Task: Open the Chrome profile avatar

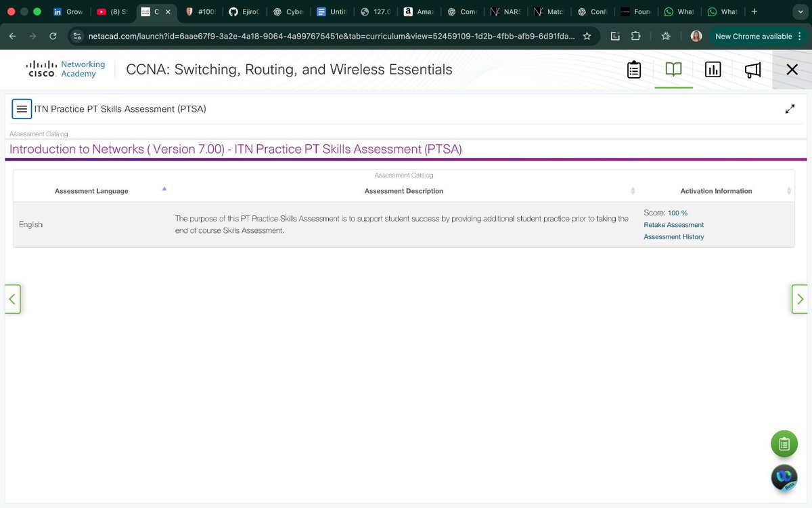Action: coord(696,37)
